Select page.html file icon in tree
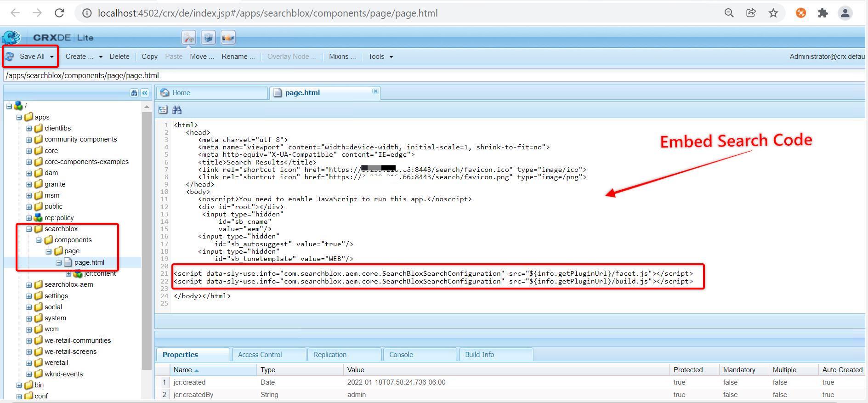 [x=68, y=262]
